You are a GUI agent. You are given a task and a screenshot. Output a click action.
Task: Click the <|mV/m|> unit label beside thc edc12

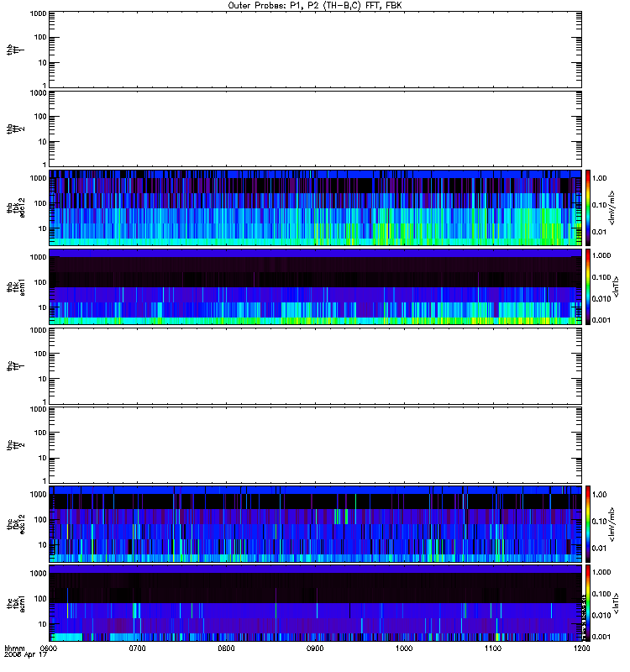click(x=612, y=524)
